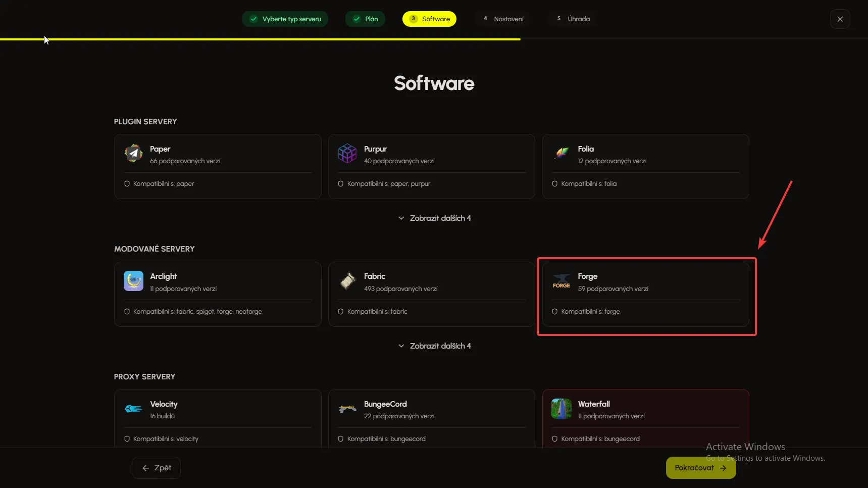868x488 pixels.
Task: Click the shield icon in the BungeeCord card
Action: click(341, 439)
